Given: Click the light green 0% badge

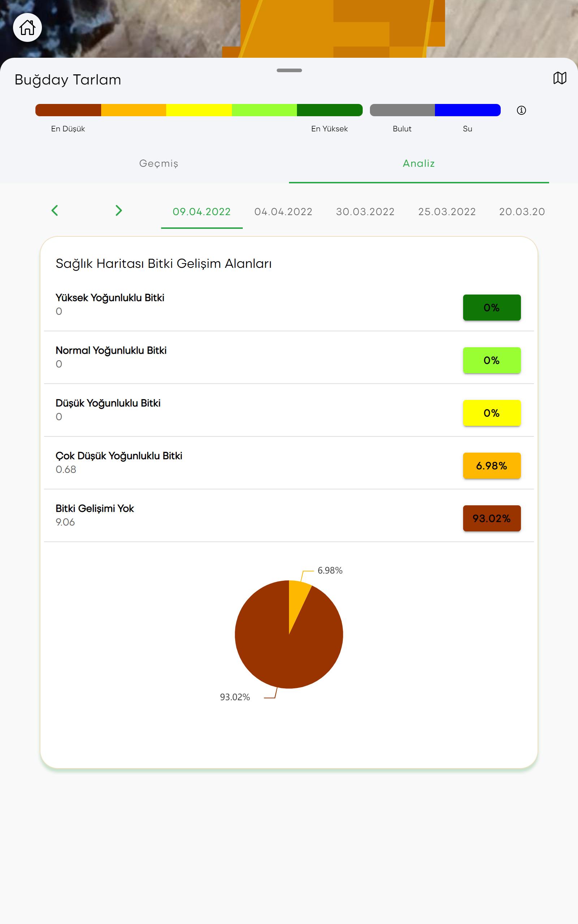Looking at the screenshot, I should tap(492, 360).
